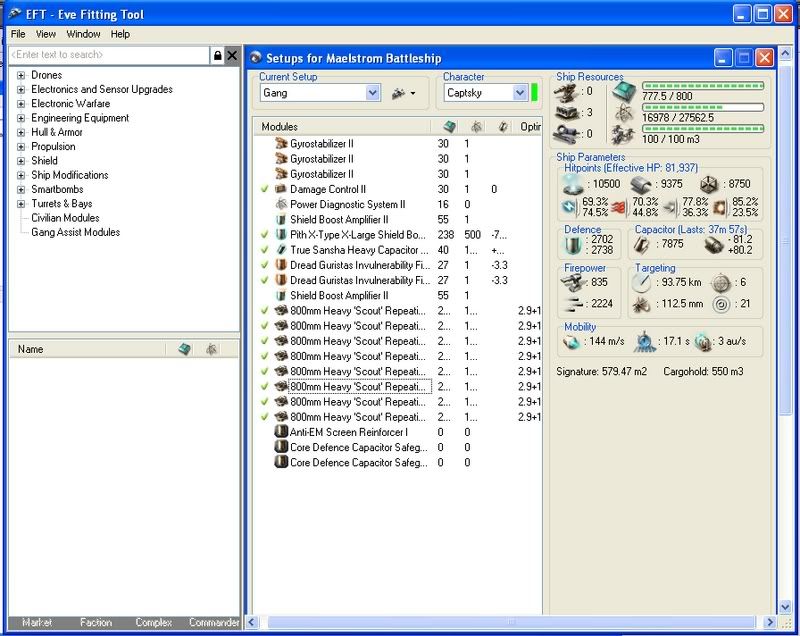Click the shield hitpoints icon showing 10500

click(x=572, y=184)
